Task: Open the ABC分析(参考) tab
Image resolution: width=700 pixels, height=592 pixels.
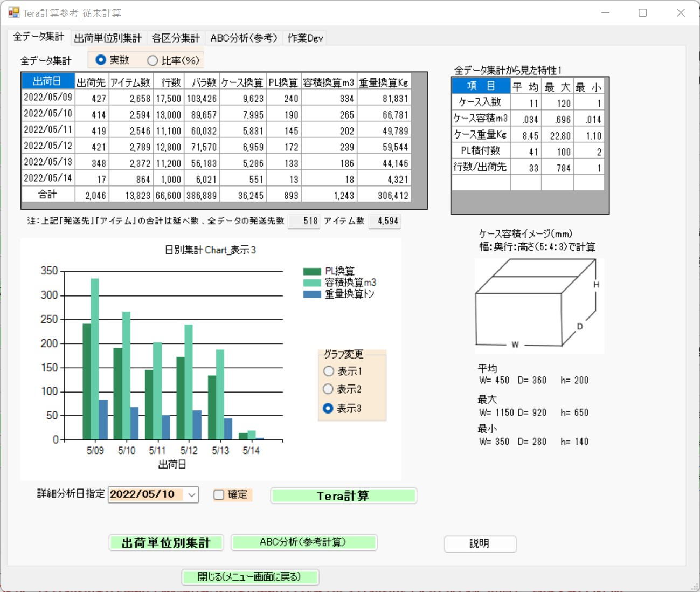Action: tap(244, 38)
